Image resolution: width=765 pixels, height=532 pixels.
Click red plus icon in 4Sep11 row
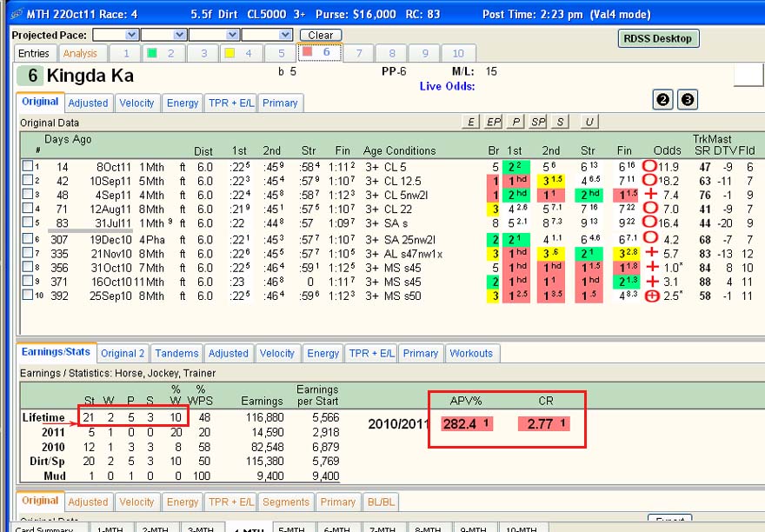coord(652,194)
